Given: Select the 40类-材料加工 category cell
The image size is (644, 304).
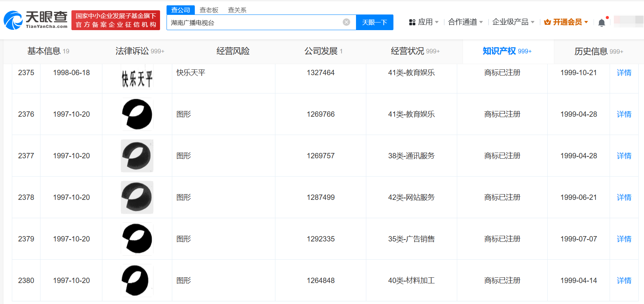Looking at the screenshot, I should click(411, 280).
